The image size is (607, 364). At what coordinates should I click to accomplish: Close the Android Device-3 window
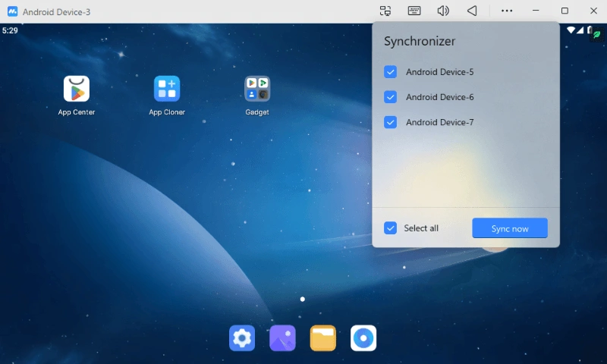click(593, 11)
